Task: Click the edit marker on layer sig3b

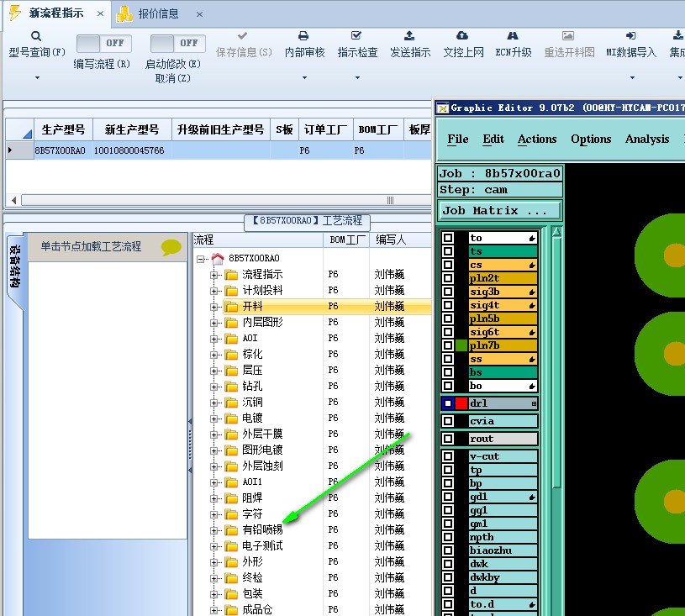Action: click(x=532, y=292)
